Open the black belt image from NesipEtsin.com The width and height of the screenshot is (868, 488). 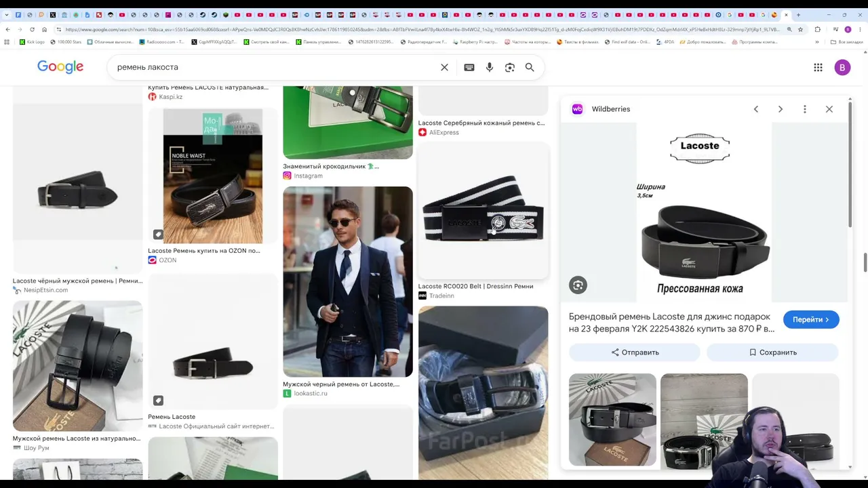[78, 189]
